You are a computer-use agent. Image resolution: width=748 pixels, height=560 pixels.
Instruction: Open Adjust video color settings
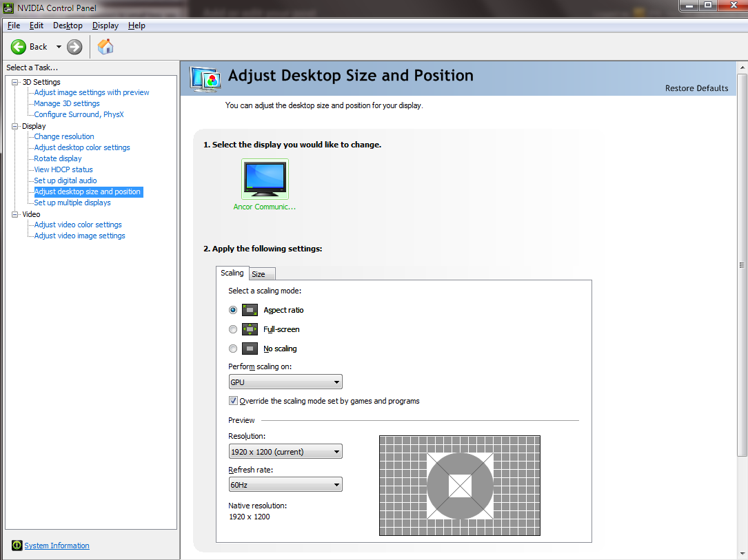[x=78, y=225]
